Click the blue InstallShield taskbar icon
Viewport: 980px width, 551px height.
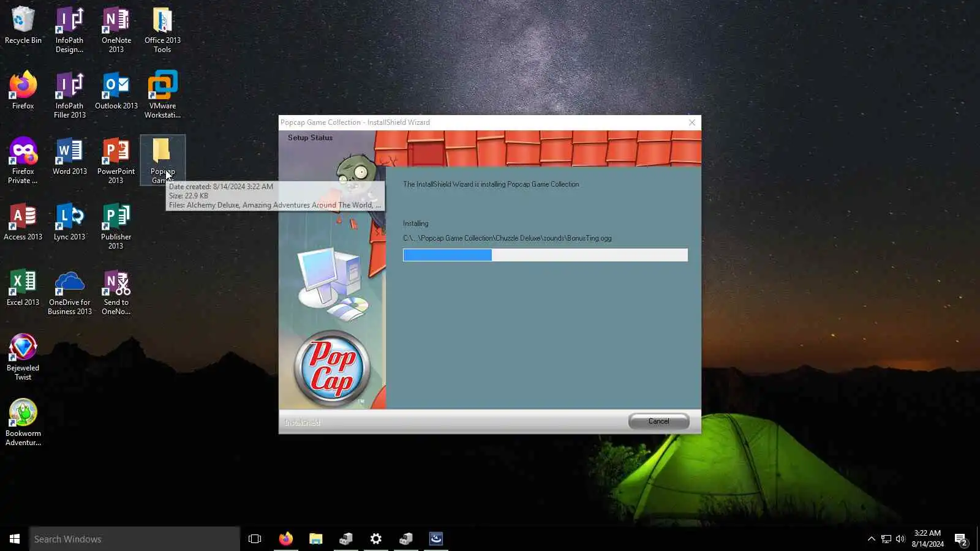[436, 539]
